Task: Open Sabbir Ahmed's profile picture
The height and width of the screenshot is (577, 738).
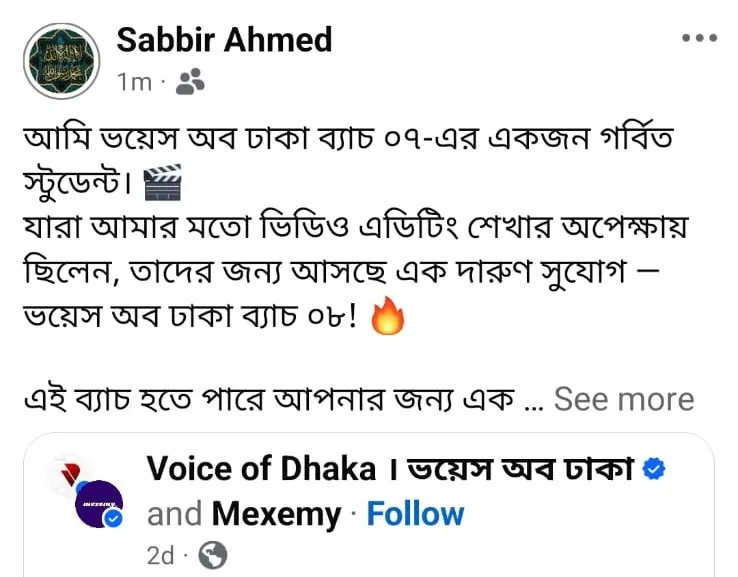Action: tap(62, 61)
